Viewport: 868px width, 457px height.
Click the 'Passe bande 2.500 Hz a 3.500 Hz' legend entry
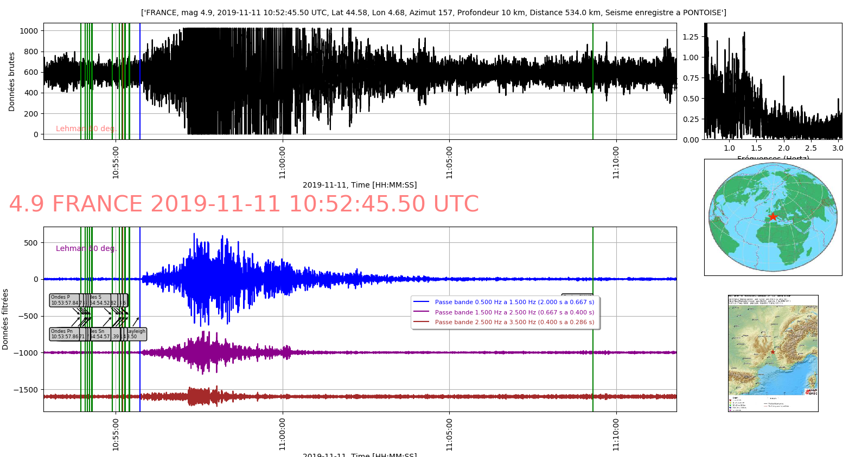514,322
